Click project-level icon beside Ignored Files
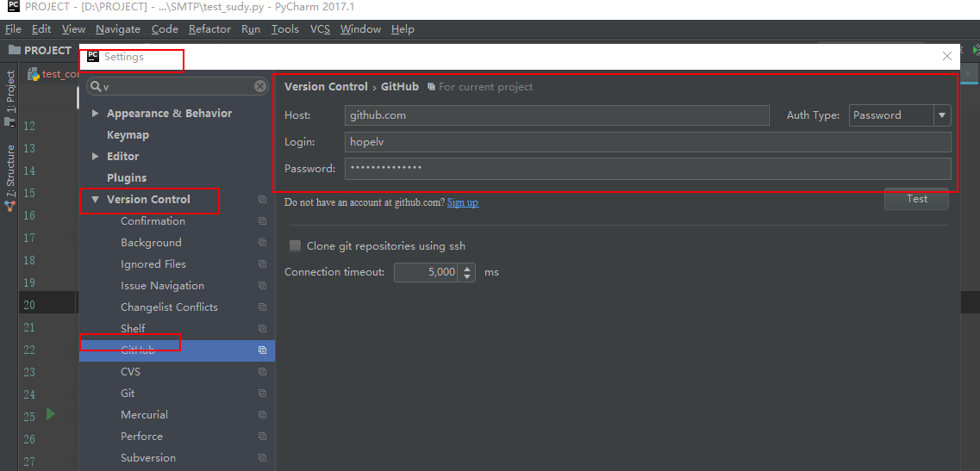Image resolution: width=980 pixels, height=471 pixels. click(263, 264)
